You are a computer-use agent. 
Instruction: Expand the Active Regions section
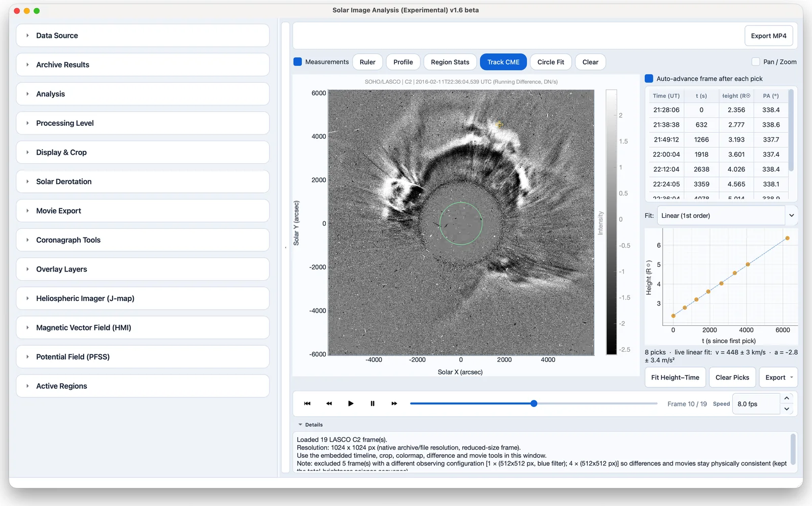[x=143, y=386]
